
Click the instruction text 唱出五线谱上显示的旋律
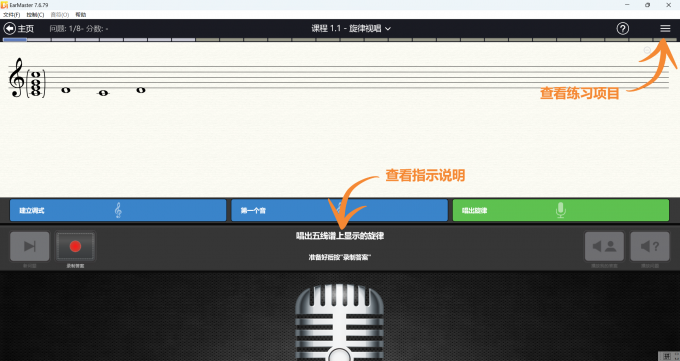pos(340,236)
